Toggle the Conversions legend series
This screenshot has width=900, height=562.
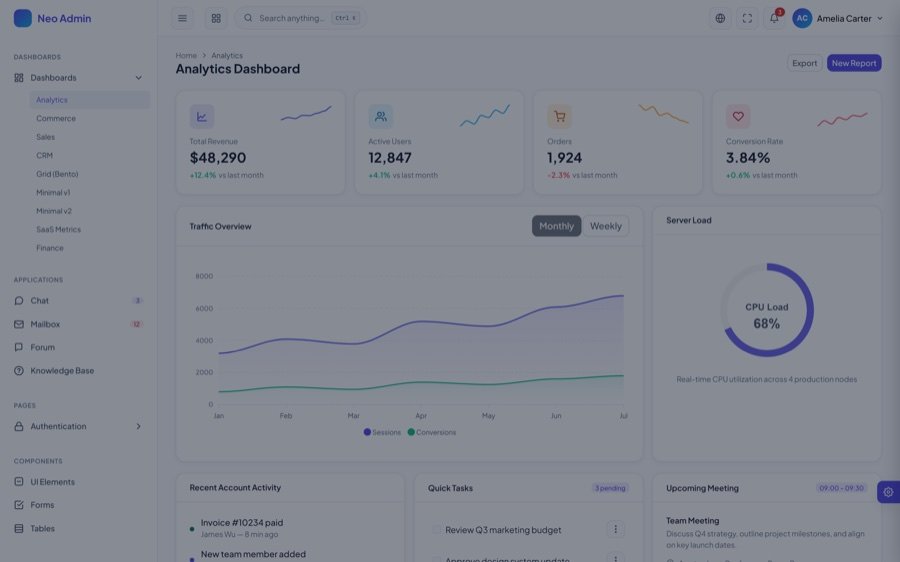tap(432, 432)
